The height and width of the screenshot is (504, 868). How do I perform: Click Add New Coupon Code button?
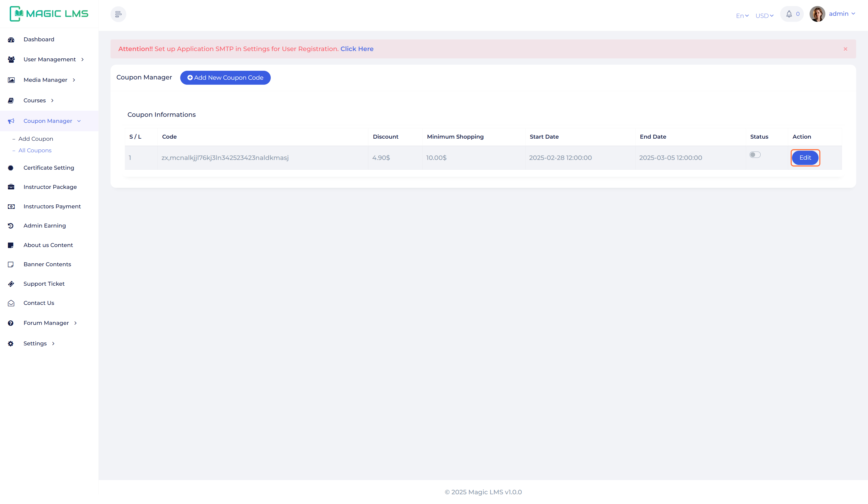(x=225, y=78)
